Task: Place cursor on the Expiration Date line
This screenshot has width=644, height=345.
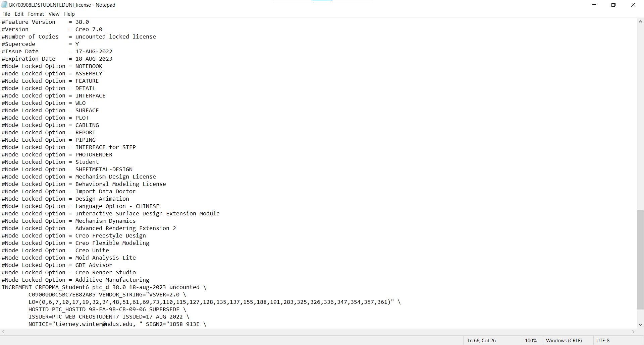Action: [x=57, y=59]
